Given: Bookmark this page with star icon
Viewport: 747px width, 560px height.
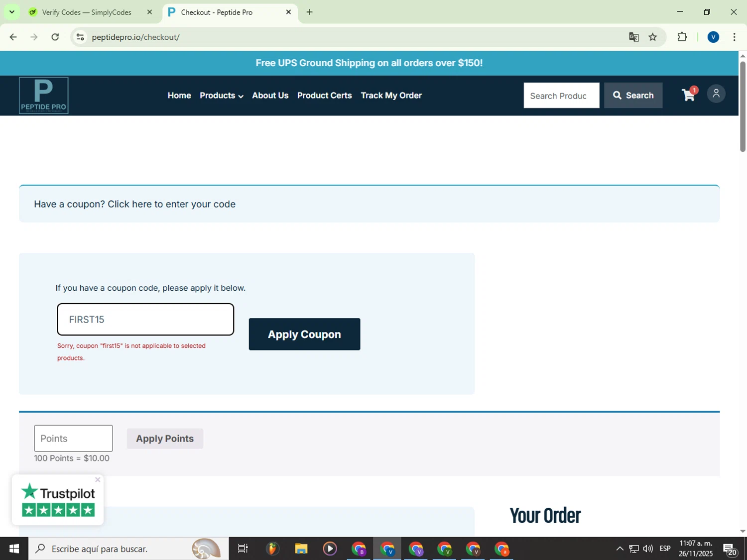Looking at the screenshot, I should [653, 37].
